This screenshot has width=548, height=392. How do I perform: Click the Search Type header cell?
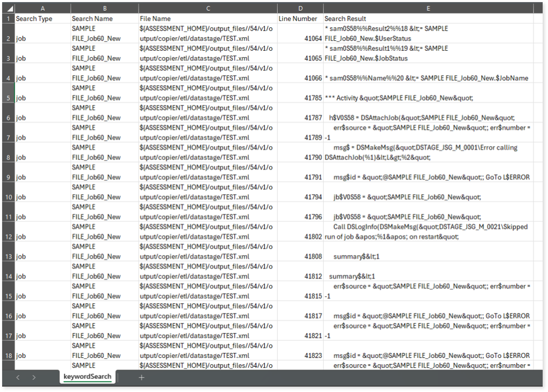(x=42, y=19)
